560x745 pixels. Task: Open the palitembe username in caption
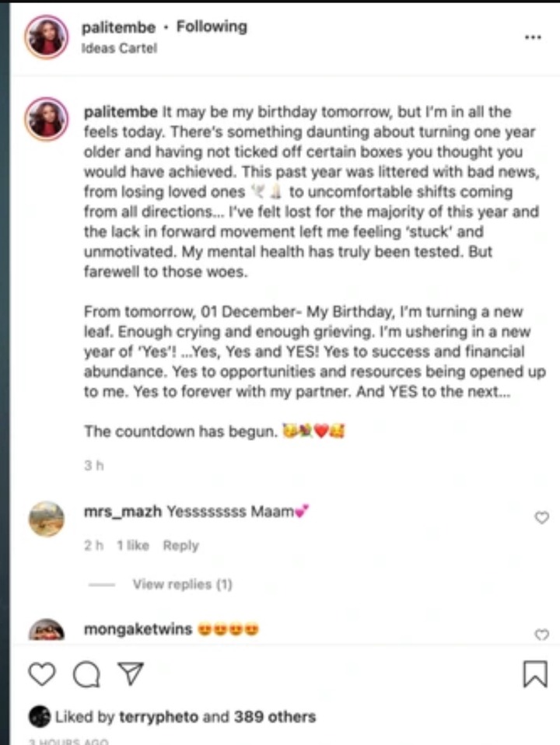pyautogui.click(x=121, y=112)
